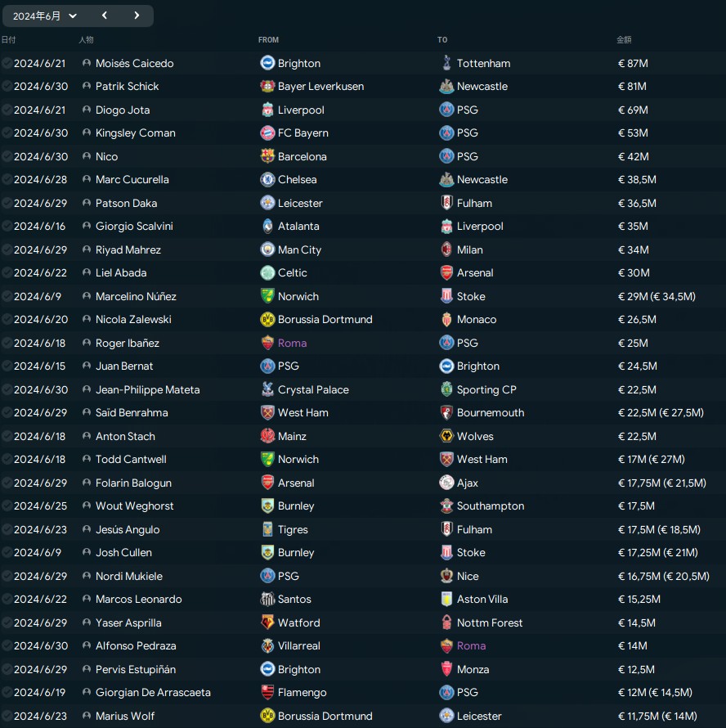Viewport: 726px width, 728px height.
Task: Select Pervis Estupiñán player name
Action: pos(136,669)
